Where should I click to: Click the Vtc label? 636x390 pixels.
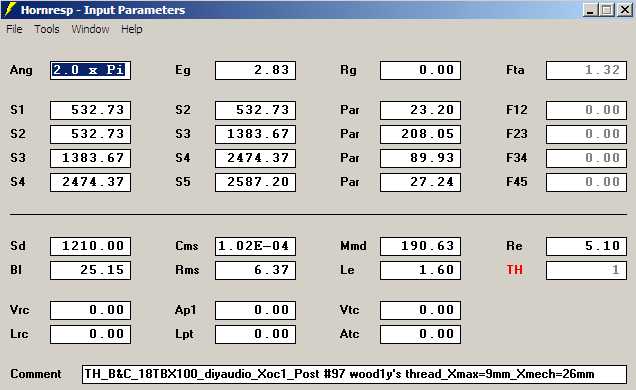click(350, 310)
